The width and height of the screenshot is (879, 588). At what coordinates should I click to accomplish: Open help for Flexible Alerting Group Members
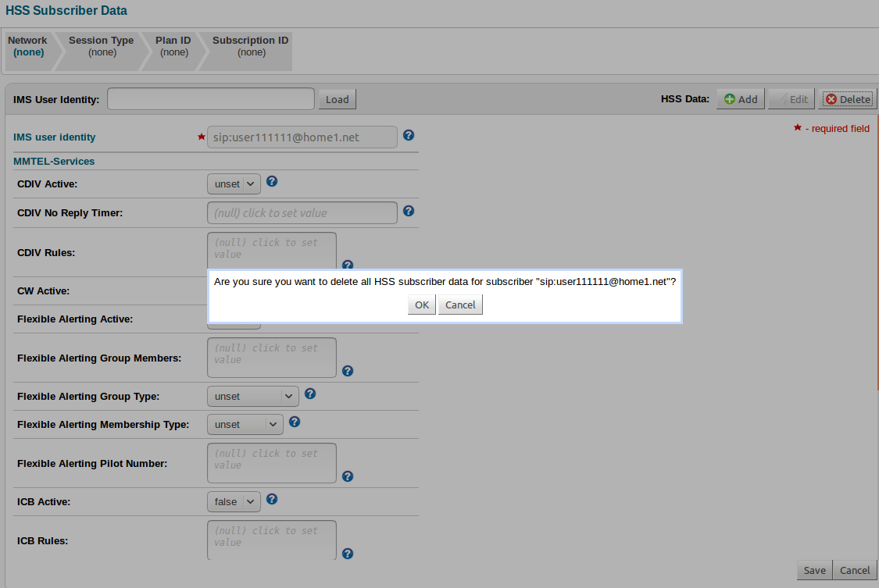click(x=347, y=370)
